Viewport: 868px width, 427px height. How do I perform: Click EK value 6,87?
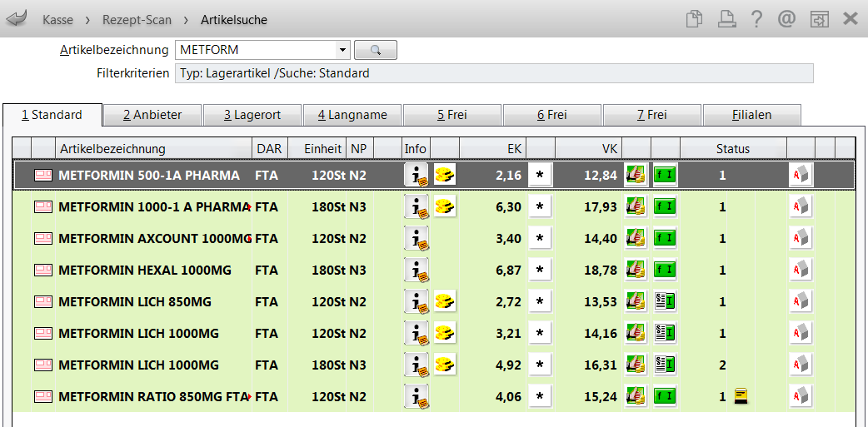(x=509, y=270)
